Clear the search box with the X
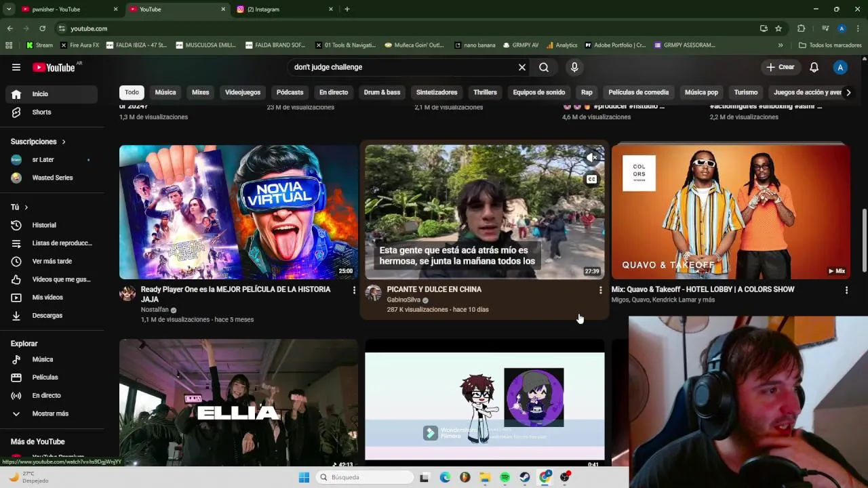 click(522, 67)
